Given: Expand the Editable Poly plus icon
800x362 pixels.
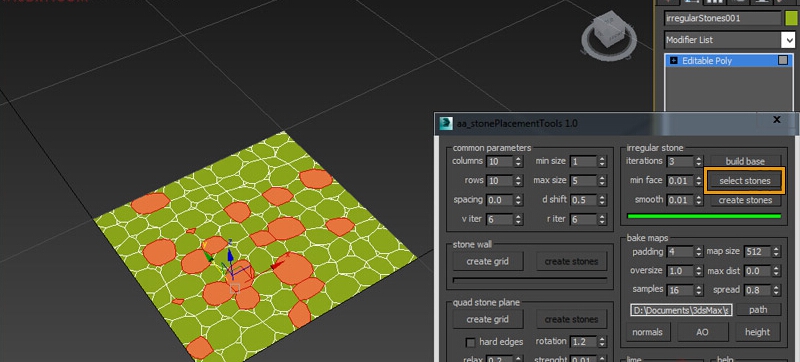Looking at the screenshot, I should pos(673,61).
